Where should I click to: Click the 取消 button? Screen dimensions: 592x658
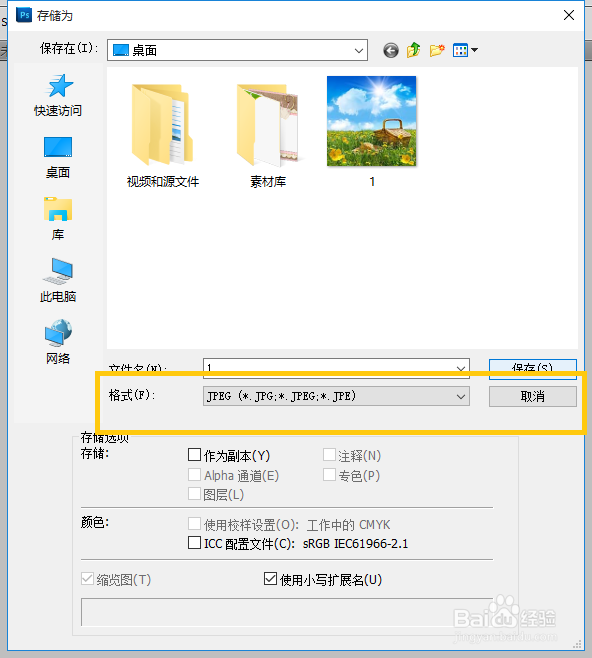[532, 397]
